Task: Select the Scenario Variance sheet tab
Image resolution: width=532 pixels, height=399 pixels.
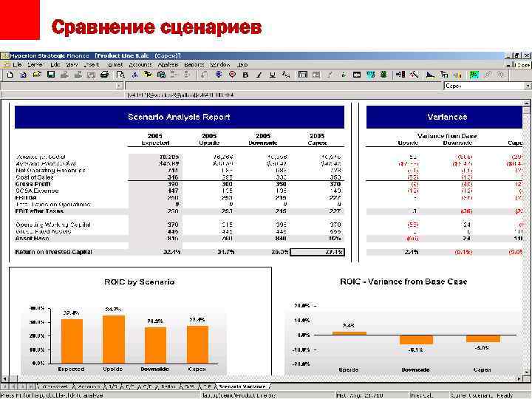Action: [x=242, y=386]
